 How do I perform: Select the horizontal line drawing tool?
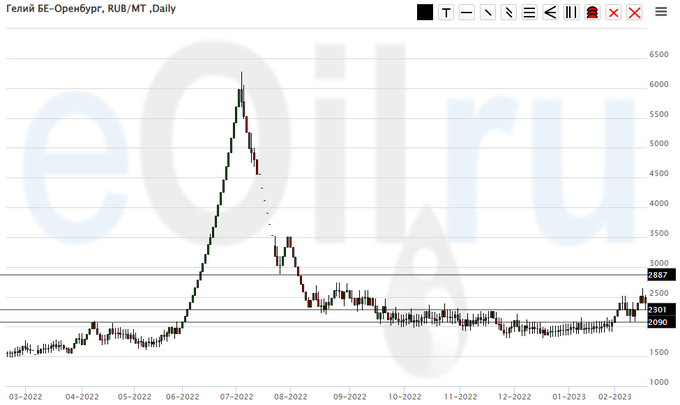pyautogui.click(x=467, y=13)
